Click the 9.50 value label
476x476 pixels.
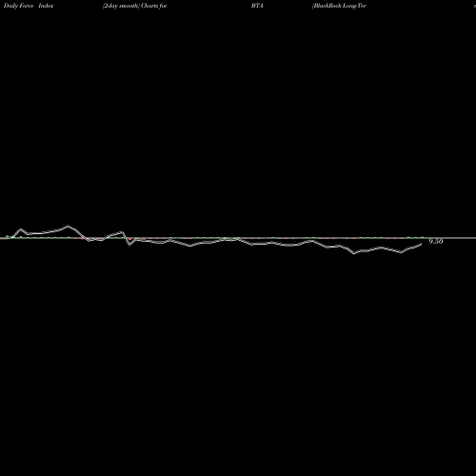point(436,242)
